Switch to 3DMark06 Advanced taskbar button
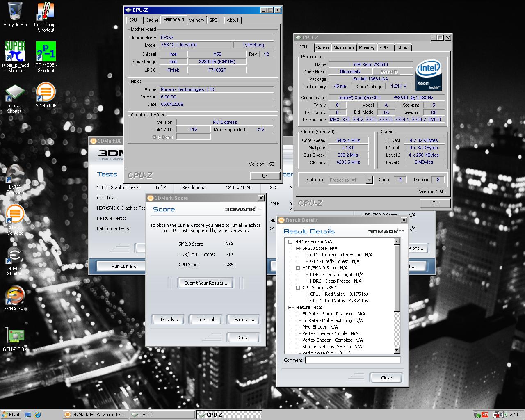 [95, 415]
